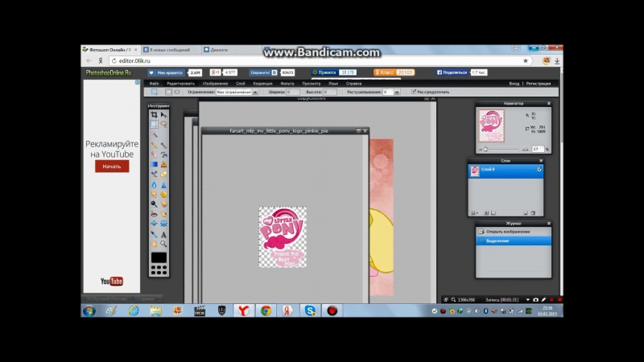
Task: Click the Поделиться Facebook share button
Action: pos(452,72)
